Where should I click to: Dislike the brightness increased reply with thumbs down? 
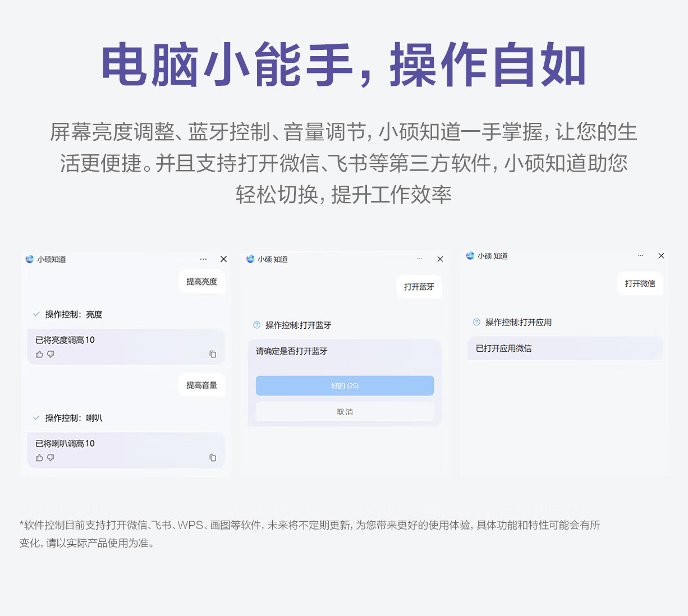(x=51, y=355)
